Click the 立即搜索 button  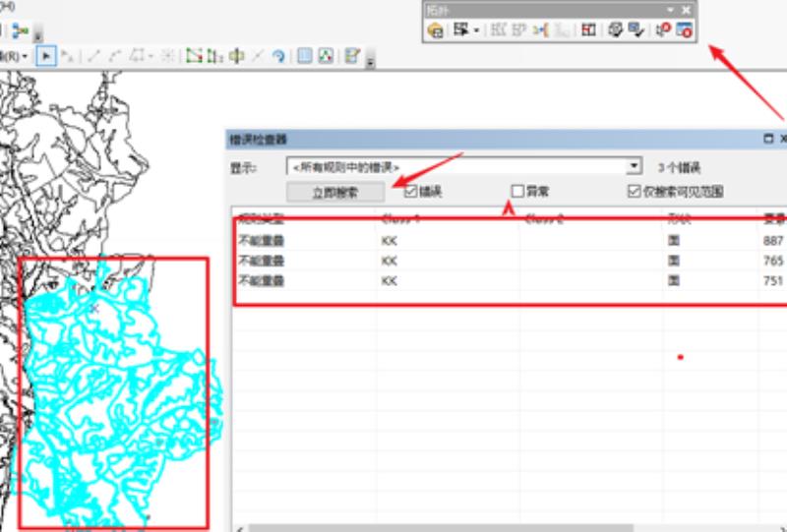335,192
